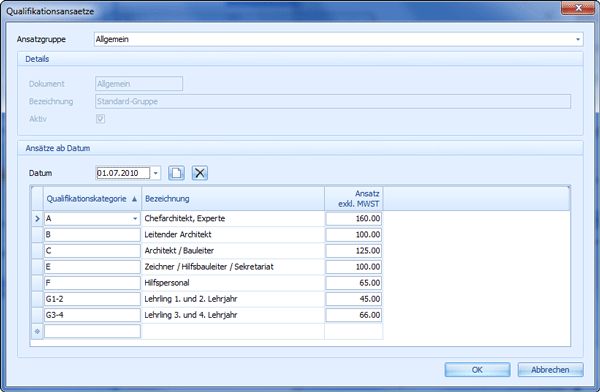Click the rate value 160.00
Image resolution: width=600 pixels, height=392 pixels.
tap(354, 219)
